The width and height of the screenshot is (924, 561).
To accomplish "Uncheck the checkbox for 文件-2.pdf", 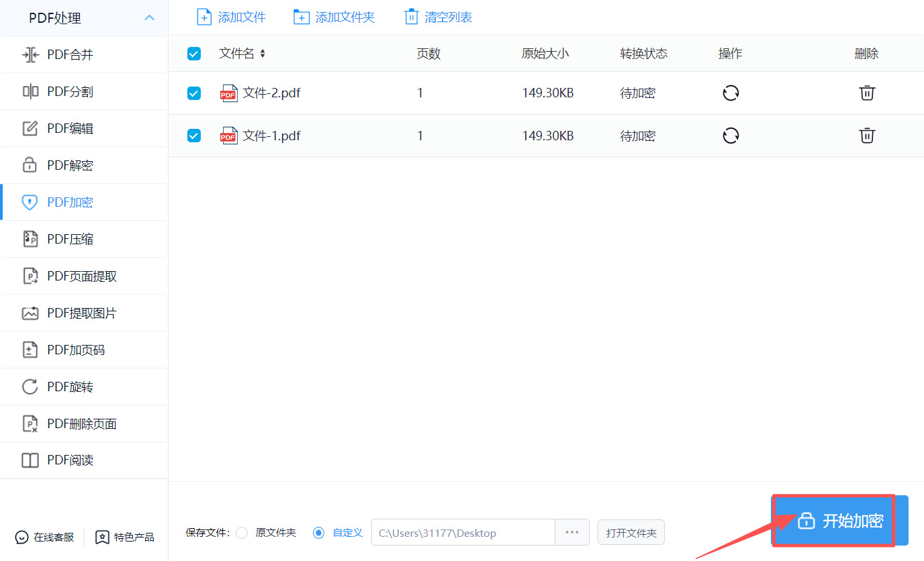I will pos(194,93).
